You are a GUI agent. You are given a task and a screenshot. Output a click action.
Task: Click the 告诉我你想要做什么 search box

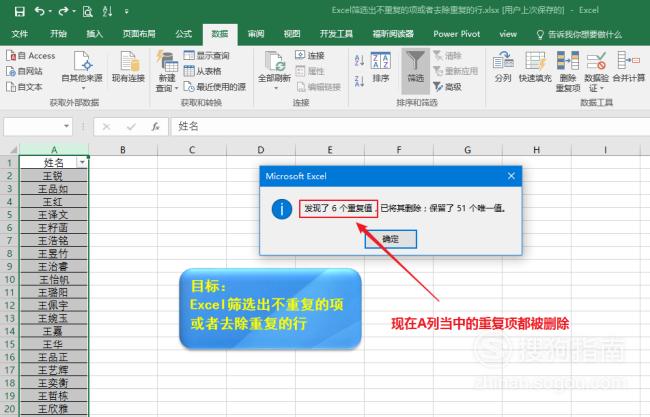pyautogui.click(x=580, y=34)
